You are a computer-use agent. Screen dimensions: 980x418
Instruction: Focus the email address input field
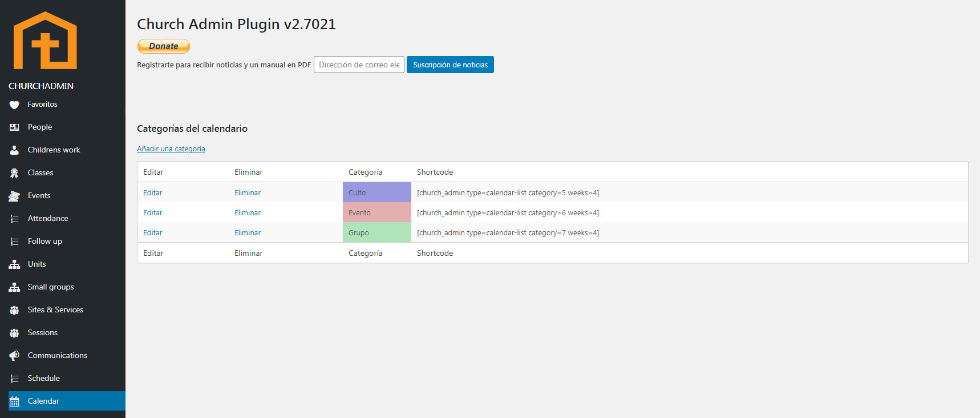coord(359,65)
